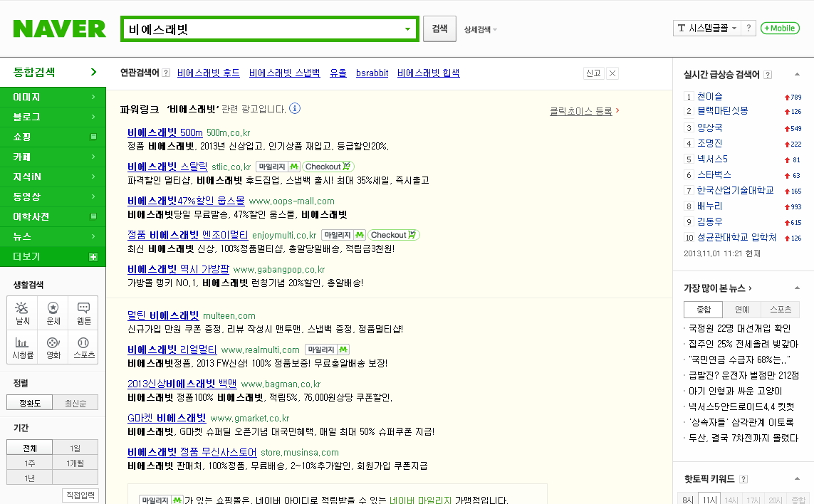
Task: Select period 1주
Action: tap(30, 463)
